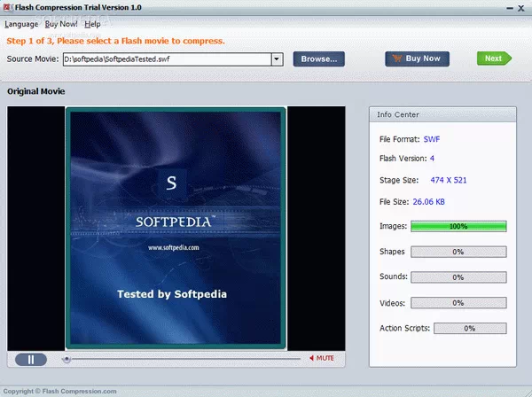Pause the movie playback
Viewport: 532px width, 397px height.
point(31,360)
